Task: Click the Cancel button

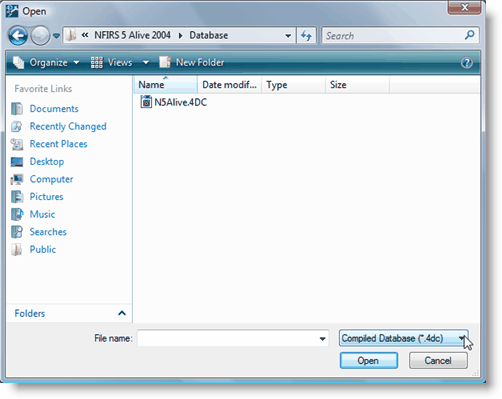Action: coord(438,361)
